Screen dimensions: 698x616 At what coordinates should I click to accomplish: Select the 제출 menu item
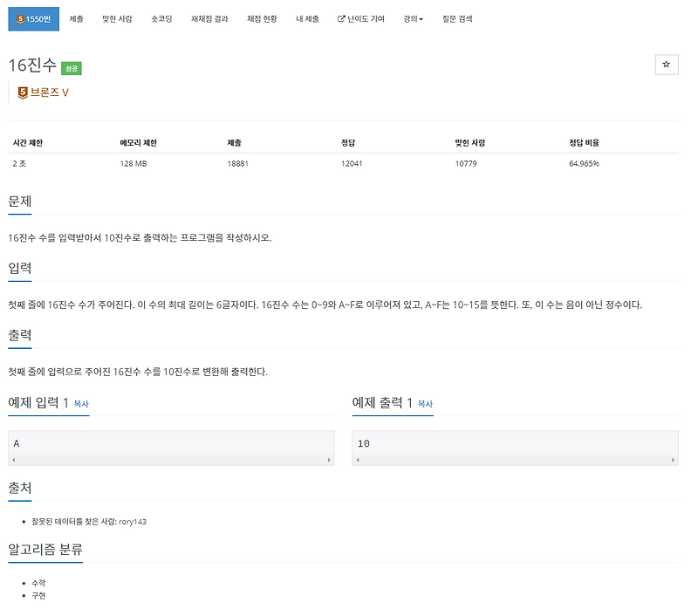click(79, 18)
